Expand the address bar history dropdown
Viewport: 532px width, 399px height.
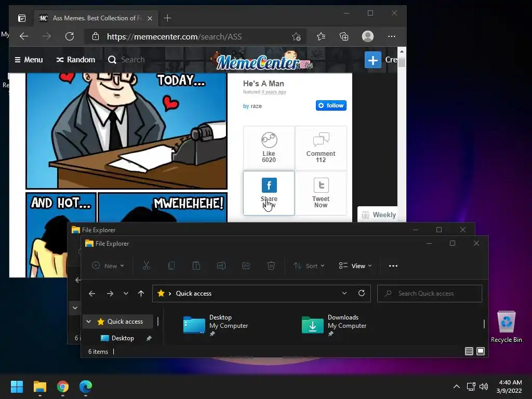(x=344, y=293)
